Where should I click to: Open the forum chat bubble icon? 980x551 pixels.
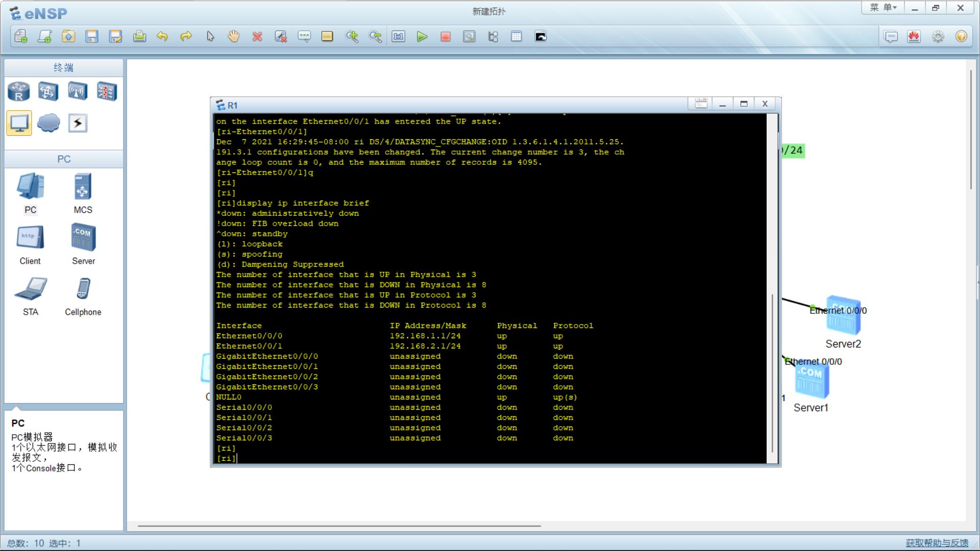[891, 36]
